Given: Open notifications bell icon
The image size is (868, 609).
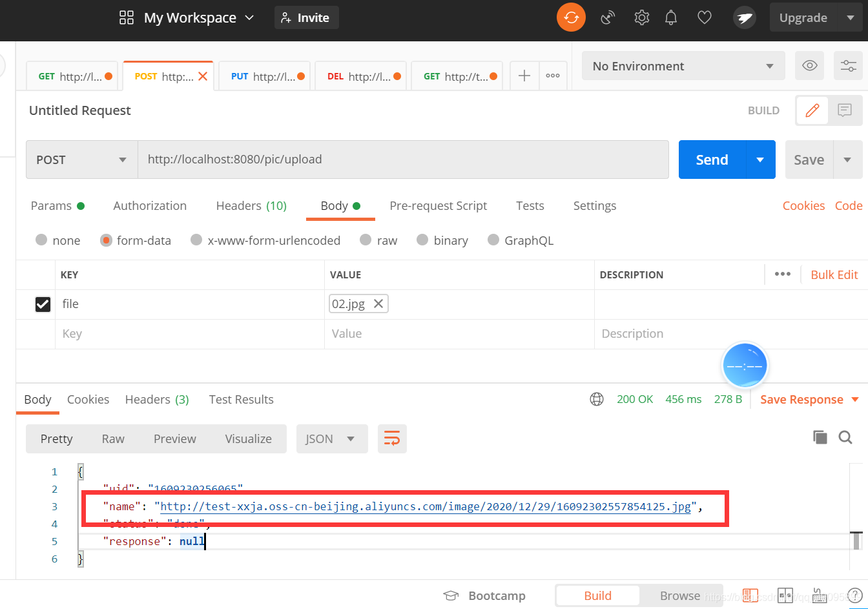Looking at the screenshot, I should tap(672, 17).
